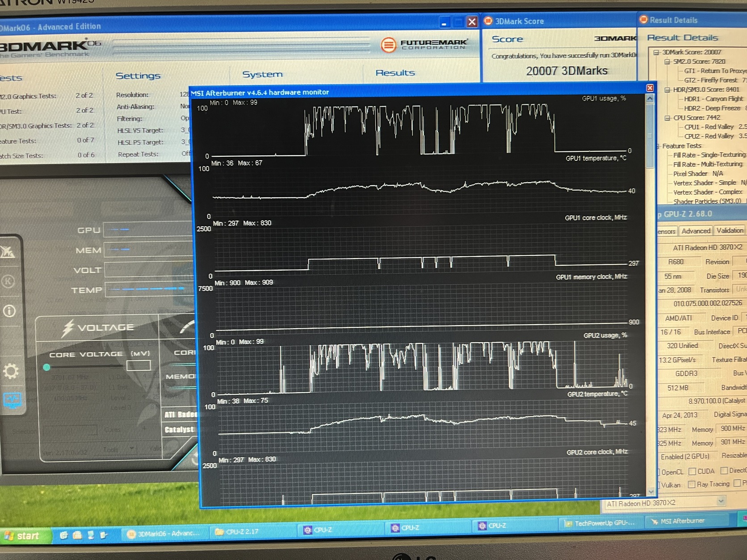Select GT1 - Return To Proxycon result
Viewport: 747px width, 560px height.
(715, 71)
